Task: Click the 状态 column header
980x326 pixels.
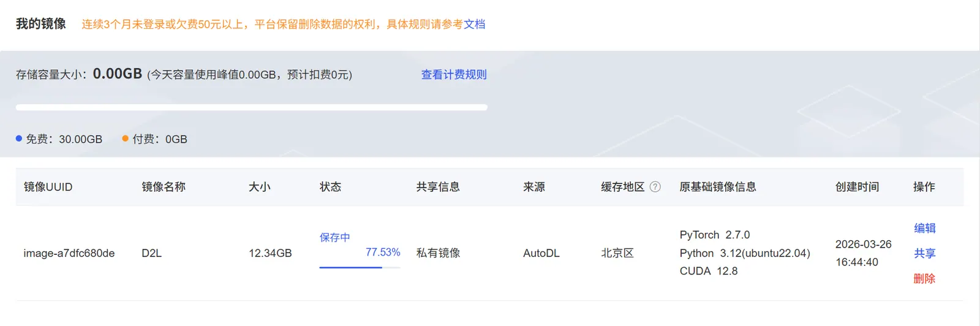Action: 330,187
